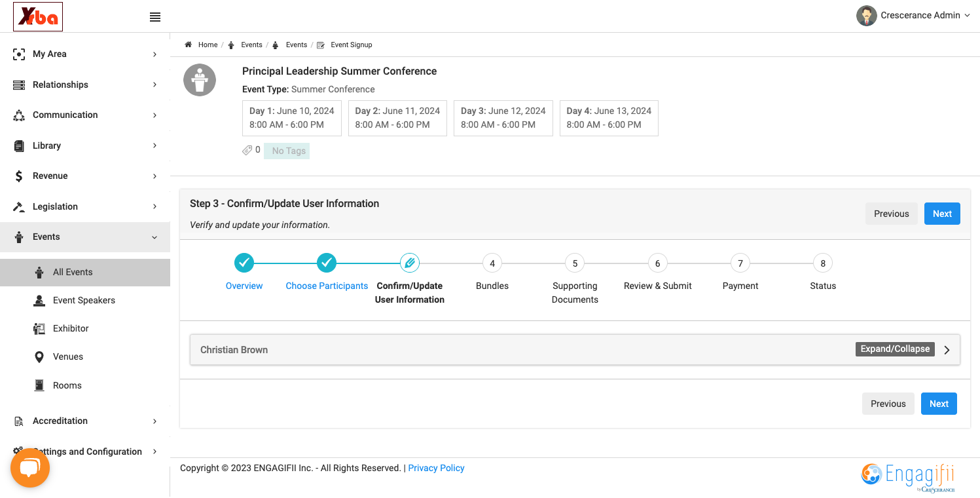Open the Library menu item
Image resolution: width=980 pixels, height=498 pixels.
click(85, 145)
